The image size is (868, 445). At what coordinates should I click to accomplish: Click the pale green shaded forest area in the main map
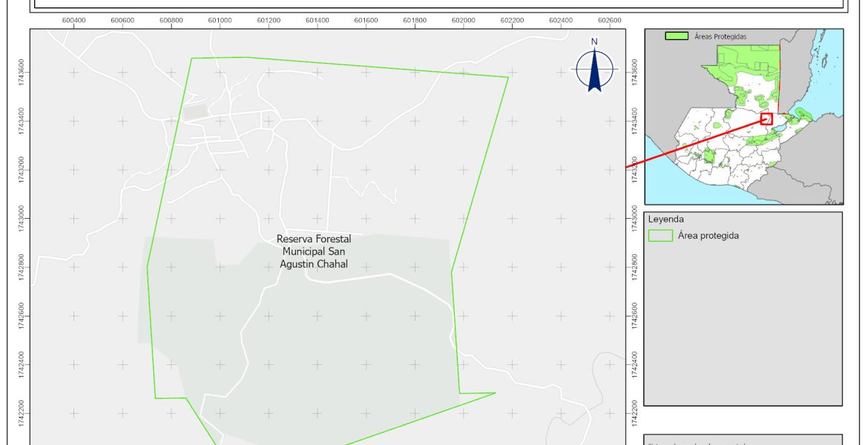[x=334, y=349]
